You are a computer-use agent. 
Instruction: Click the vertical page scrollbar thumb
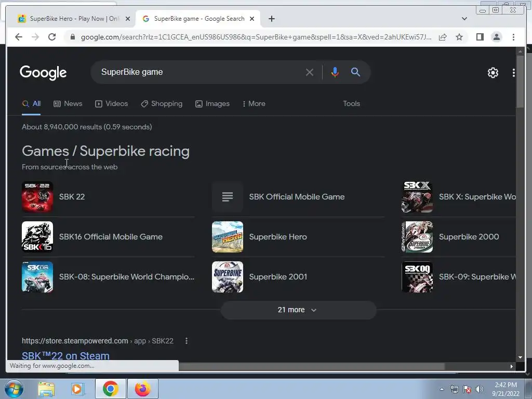[x=520, y=82]
